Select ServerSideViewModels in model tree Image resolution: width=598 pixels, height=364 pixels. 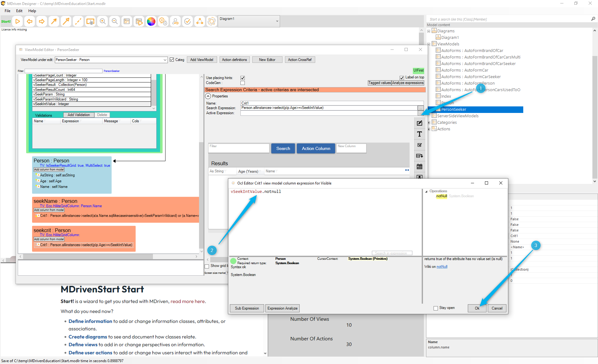[458, 116]
